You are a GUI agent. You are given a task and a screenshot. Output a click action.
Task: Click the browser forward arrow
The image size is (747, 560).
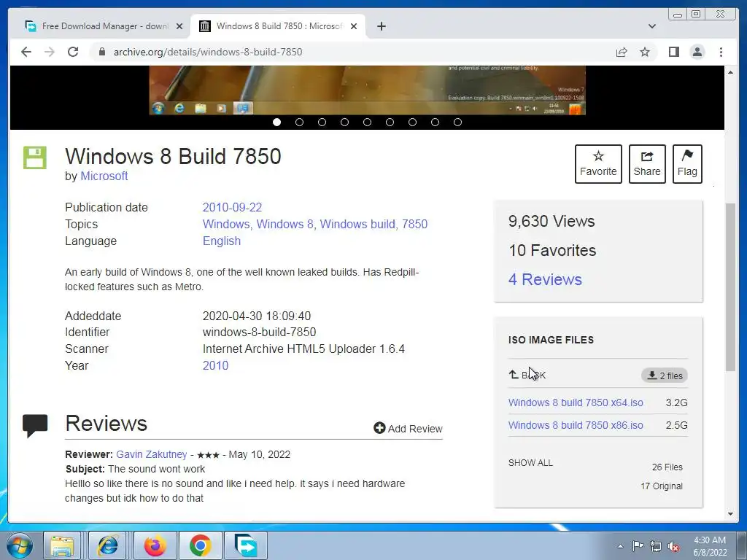pos(50,52)
